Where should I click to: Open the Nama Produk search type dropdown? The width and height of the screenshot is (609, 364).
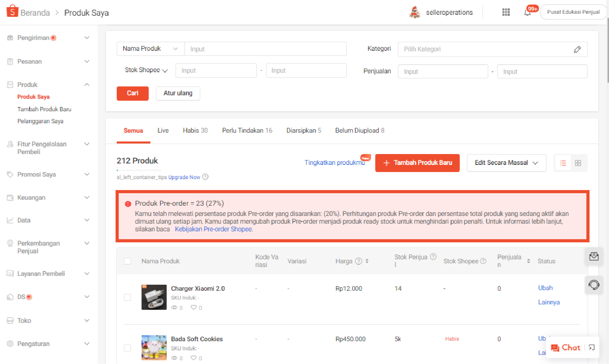pyautogui.click(x=150, y=49)
